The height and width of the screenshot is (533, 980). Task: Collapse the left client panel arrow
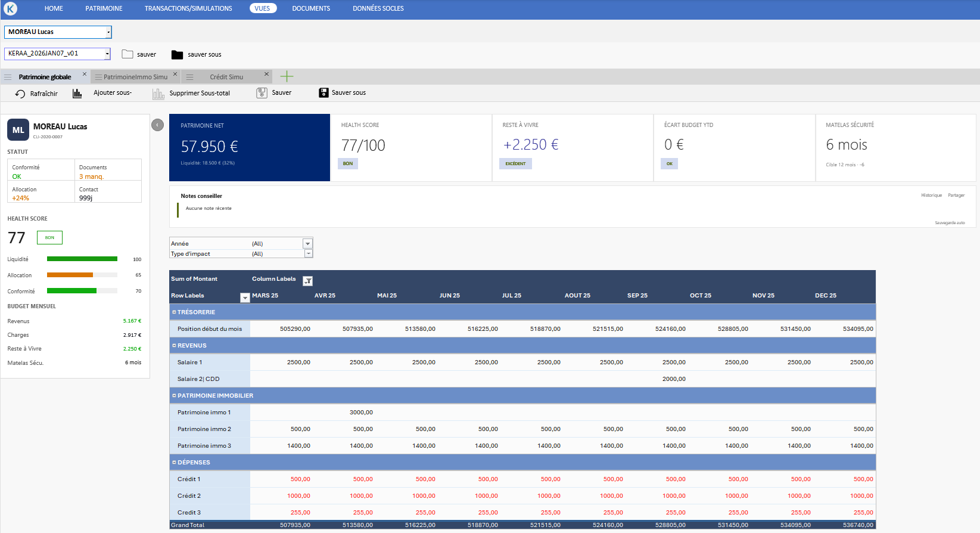pos(157,125)
